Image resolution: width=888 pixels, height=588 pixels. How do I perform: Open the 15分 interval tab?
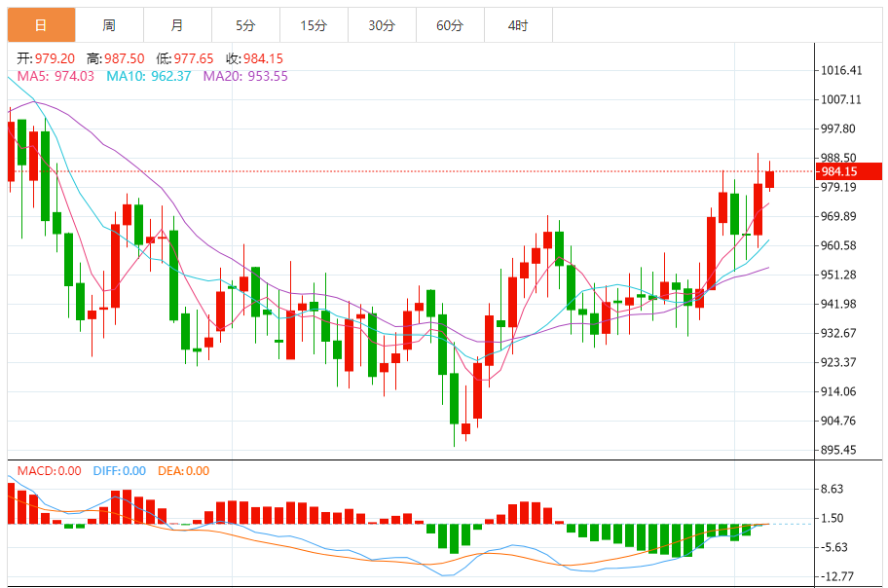pyautogui.click(x=314, y=25)
